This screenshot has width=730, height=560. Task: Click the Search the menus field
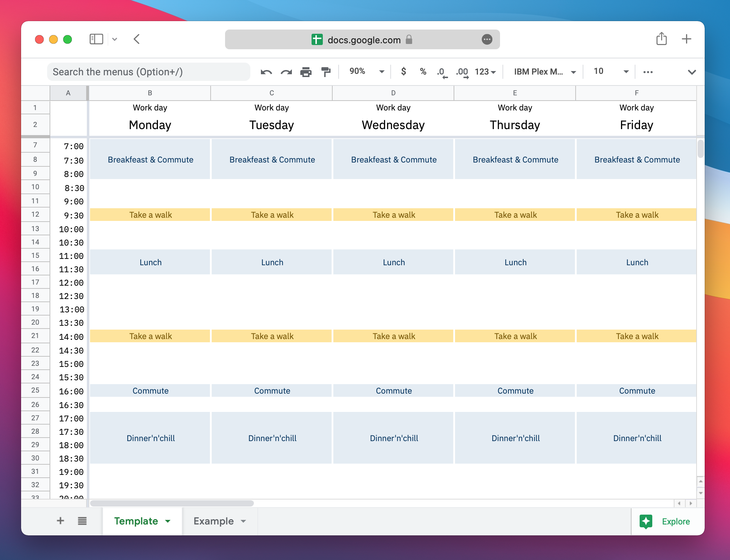click(148, 72)
